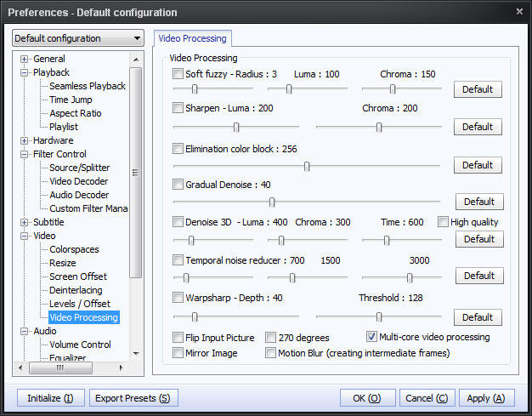Open the Default configuration dropdown
Image resolution: width=532 pixels, height=416 pixels.
(78, 38)
